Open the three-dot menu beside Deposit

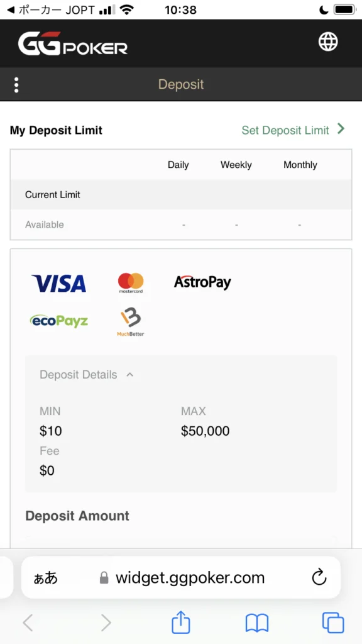pos(16,85)
